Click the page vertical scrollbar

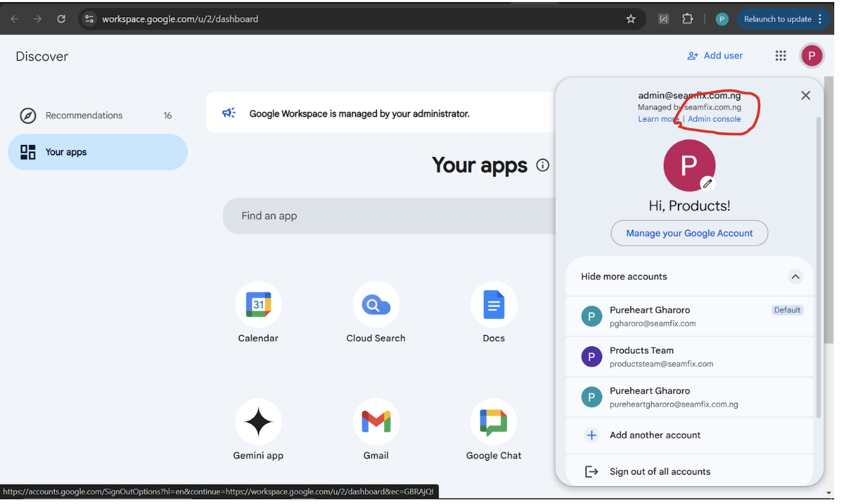coord(829,210)
